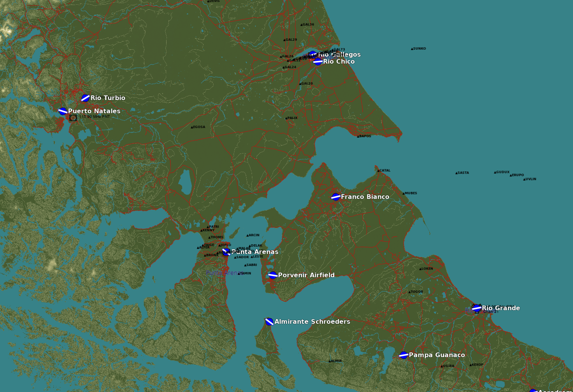
Task: Click the MUBES waypoint marker
Action: (x=404, y=193)
